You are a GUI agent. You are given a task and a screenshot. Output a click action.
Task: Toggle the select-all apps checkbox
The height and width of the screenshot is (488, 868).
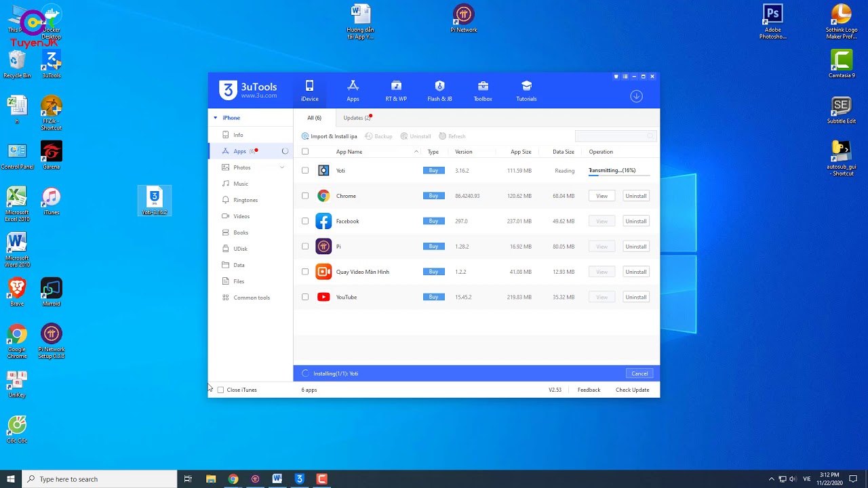305,152
